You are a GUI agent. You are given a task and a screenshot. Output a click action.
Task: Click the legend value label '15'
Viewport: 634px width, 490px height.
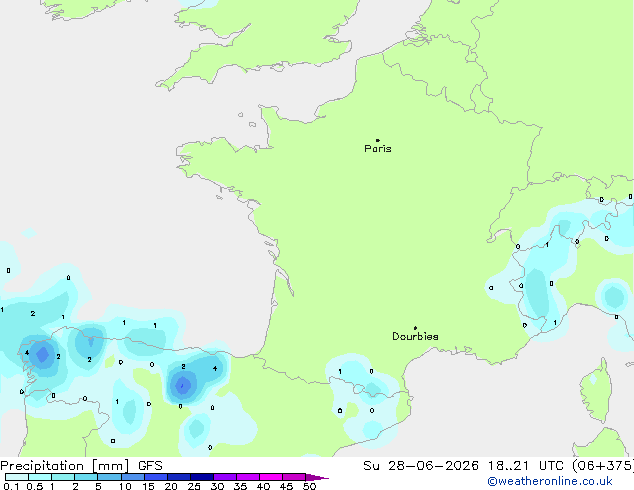pyautogui.click(x=148, y=486)
